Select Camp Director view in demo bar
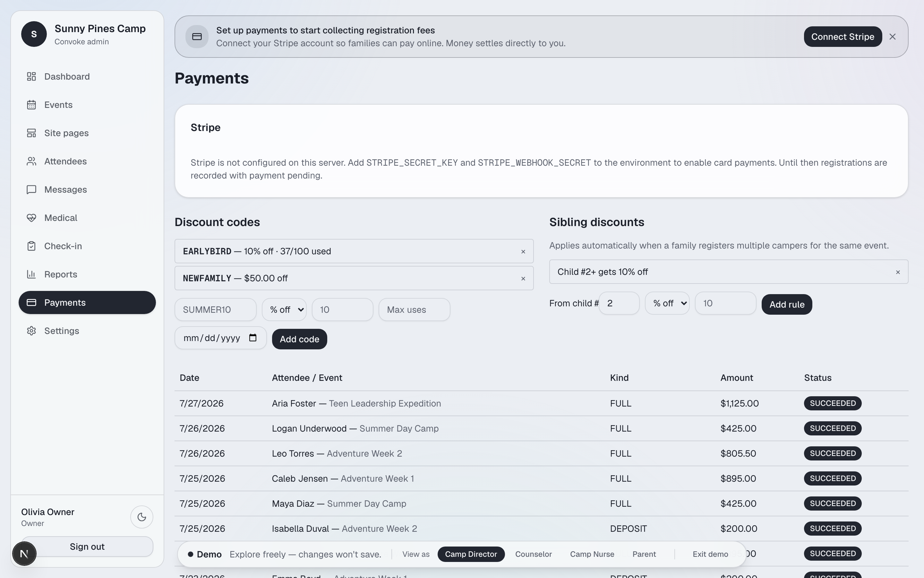Viewport: 924px width, 578px height. 471,554
